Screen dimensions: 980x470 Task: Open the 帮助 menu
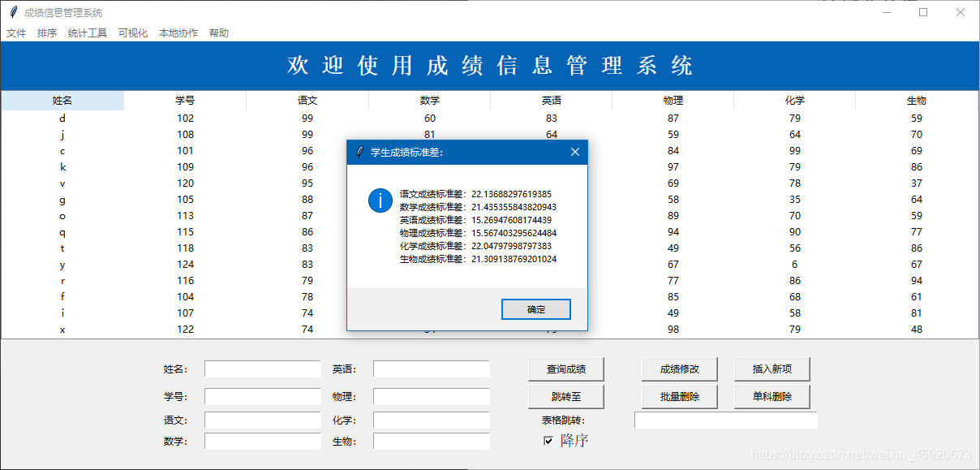pos(218,32)
